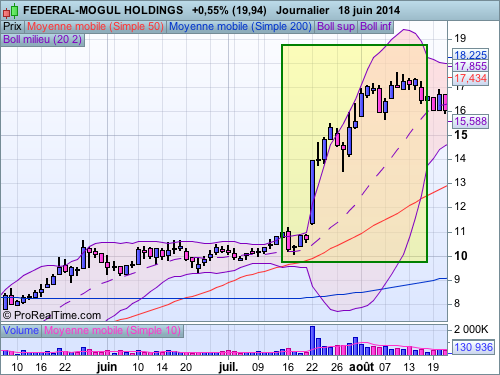The height and width of the screenshot is (375, 500).
Task: Click Moyenne mobile (Simple 50) legend
Action: (95, 27)
